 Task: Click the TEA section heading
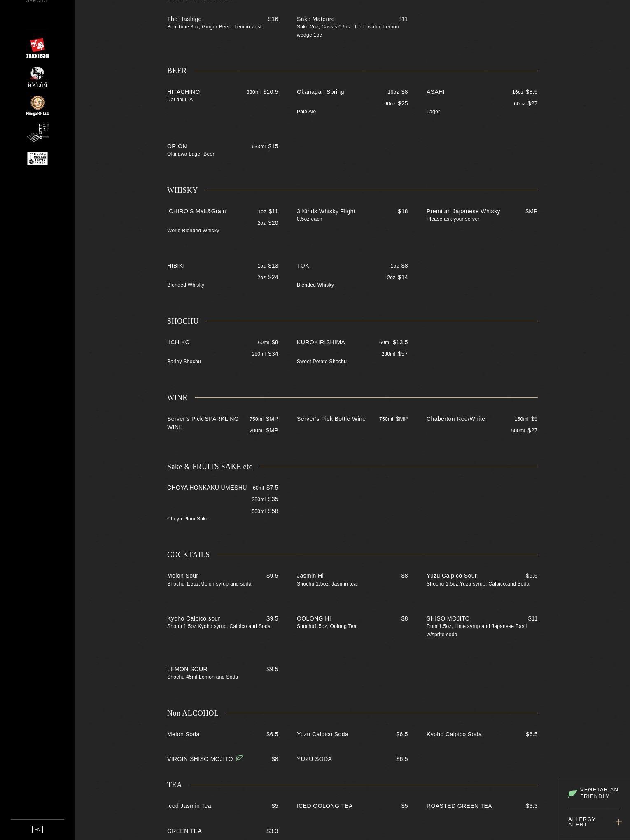pyautogui.click(x=175, y=785)
